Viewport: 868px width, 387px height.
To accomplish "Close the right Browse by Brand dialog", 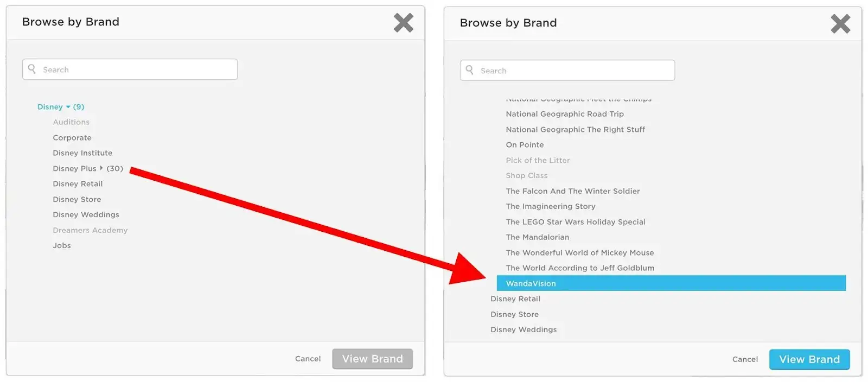I will (x=840, y=24).
